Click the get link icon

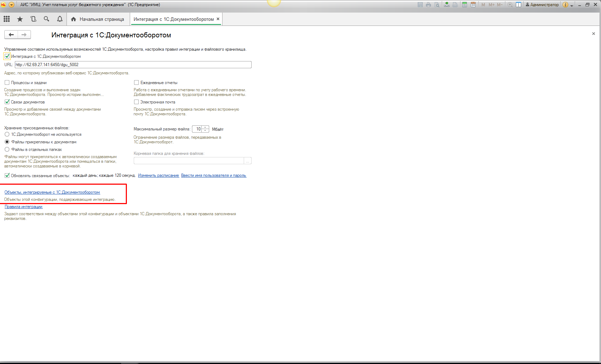[446, 5]
